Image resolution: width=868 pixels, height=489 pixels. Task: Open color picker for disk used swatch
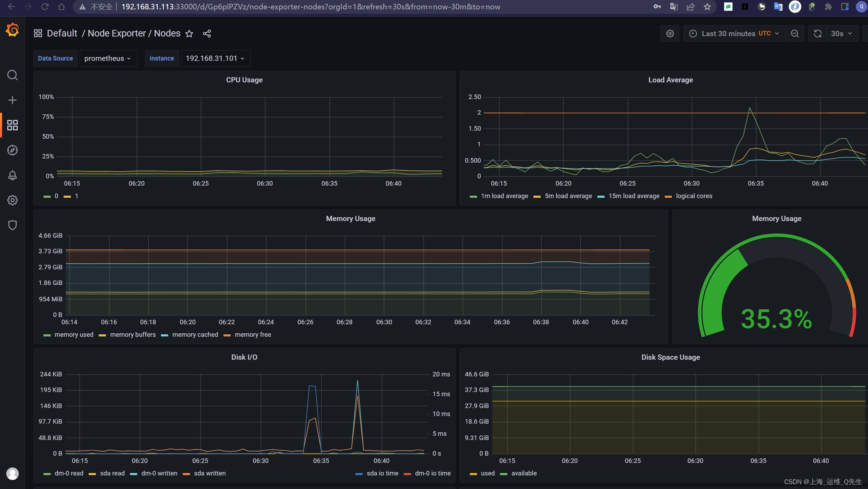(x=473, y=474)
